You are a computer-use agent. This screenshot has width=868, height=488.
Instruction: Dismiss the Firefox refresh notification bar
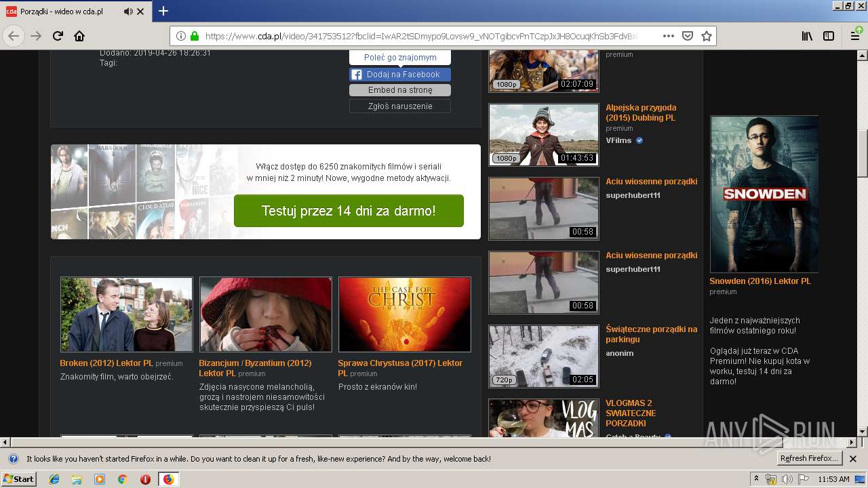click(x=854, y=459)
